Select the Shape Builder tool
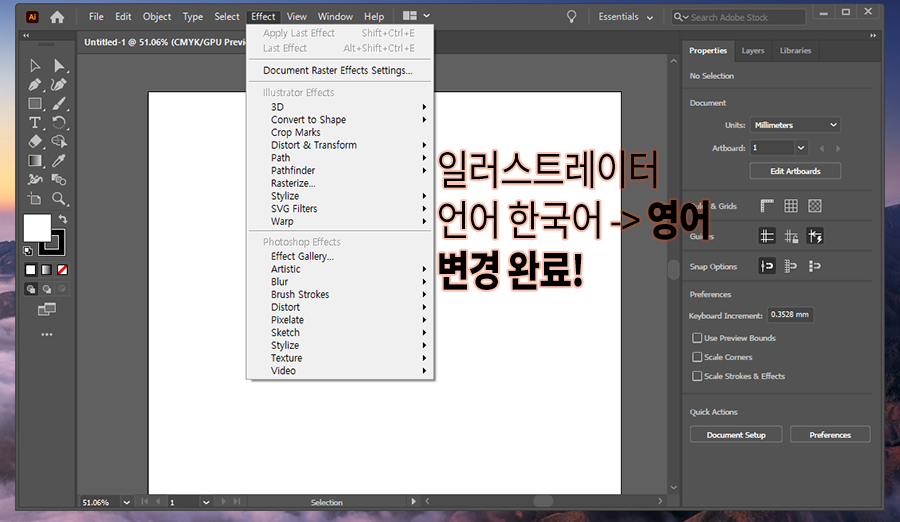The height and width of the screenshot is (522, 900). pyautogui.click(x=59, y=141)
